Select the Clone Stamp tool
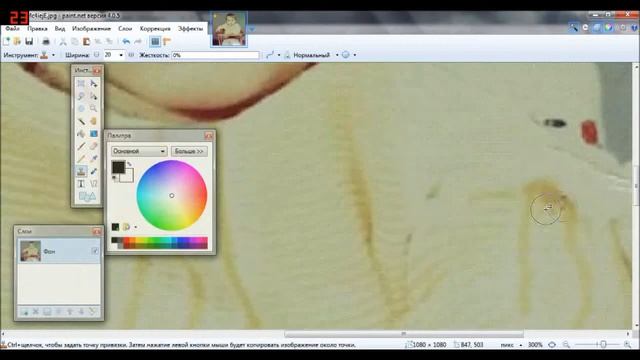Image resolution: width=640 pixels, height=360 pixels. click(x=81, y=171)
